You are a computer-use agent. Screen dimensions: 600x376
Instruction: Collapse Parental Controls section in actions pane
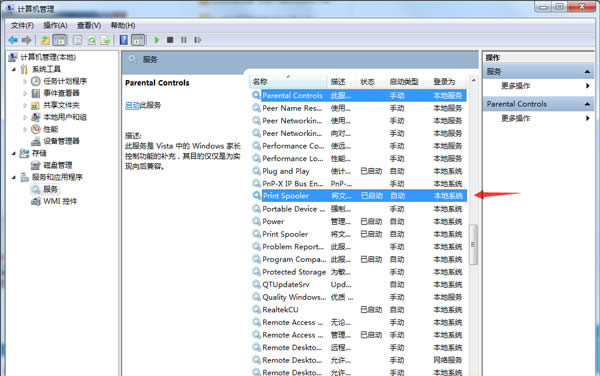[587, 104]
